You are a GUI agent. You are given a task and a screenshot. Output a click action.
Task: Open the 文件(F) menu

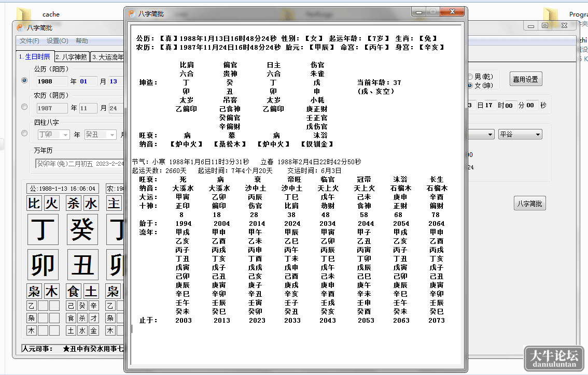pos(29,40)
